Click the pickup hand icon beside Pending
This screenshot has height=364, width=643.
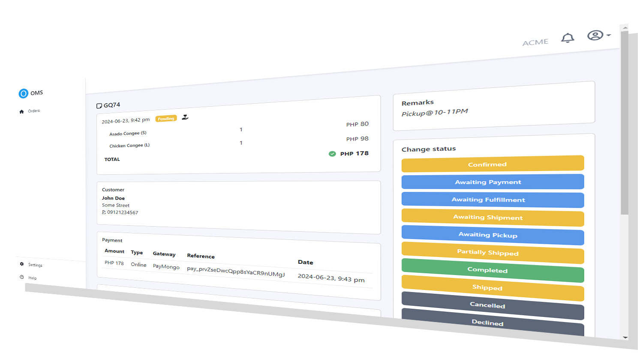[185, 117]
